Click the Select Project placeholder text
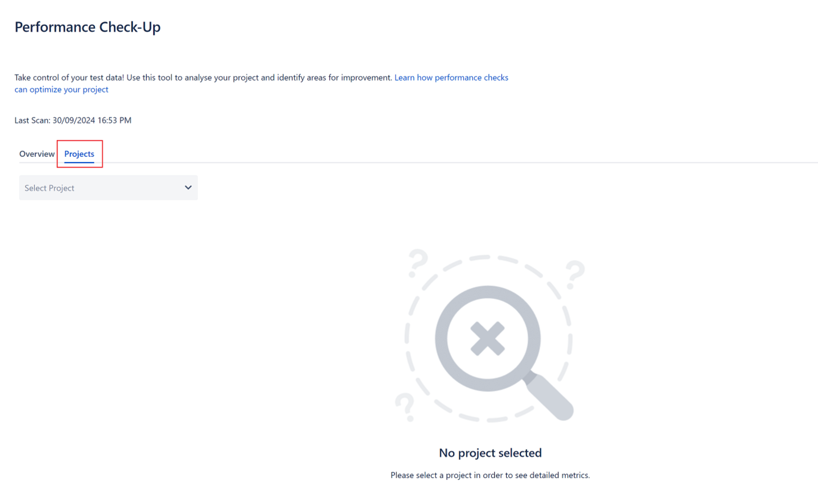Screen dimensions: 818x504 (49, 188)
